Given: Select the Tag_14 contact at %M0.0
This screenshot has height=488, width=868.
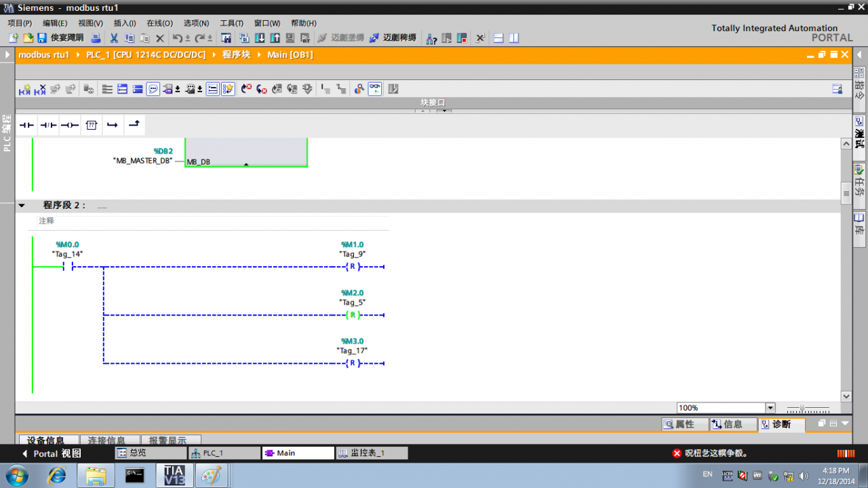Looking at the screenshot, I should (68, 267).
